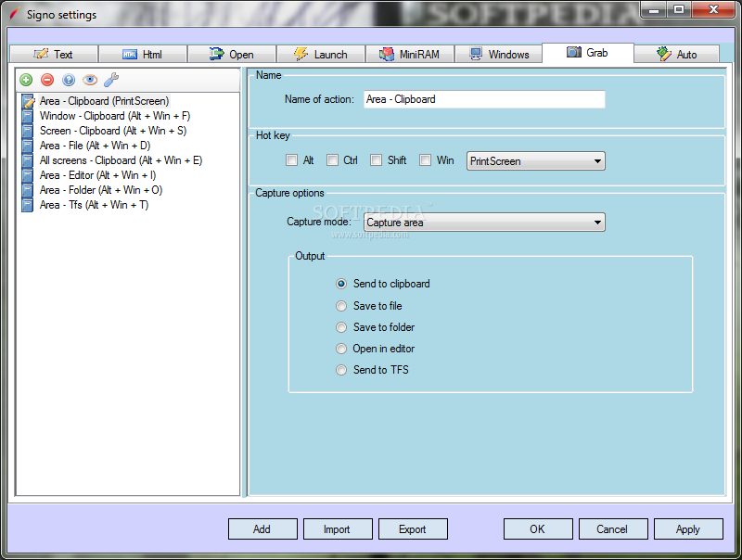
Task: Click the Cancel button
Action: (x=613, y=529)
